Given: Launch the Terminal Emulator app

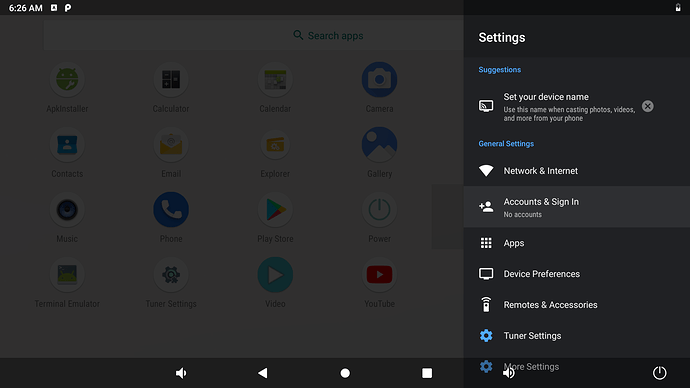Looking at the screenshot, I should (67, 275).
